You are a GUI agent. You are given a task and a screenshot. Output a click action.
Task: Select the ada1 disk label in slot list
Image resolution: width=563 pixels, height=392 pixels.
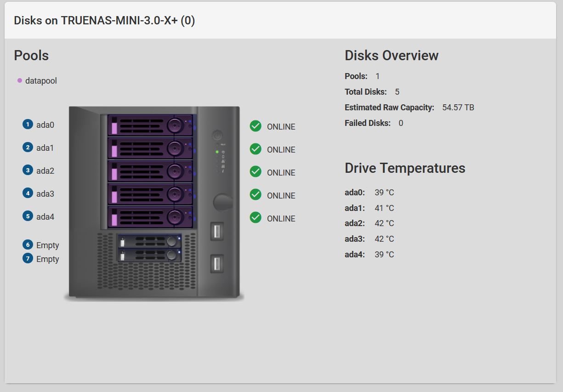point(45,148)
